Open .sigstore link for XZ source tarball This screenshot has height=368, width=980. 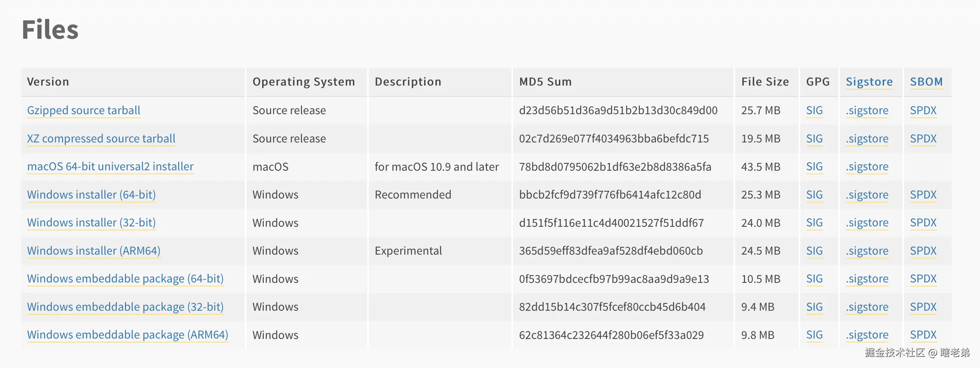(867, 138)
